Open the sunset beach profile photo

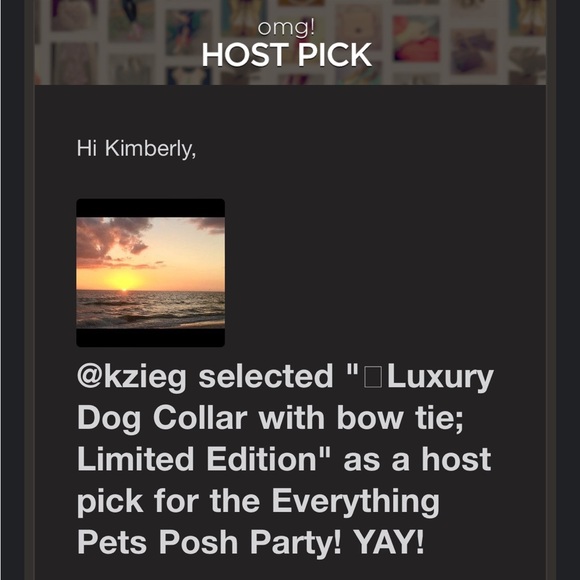pos(151,273)
